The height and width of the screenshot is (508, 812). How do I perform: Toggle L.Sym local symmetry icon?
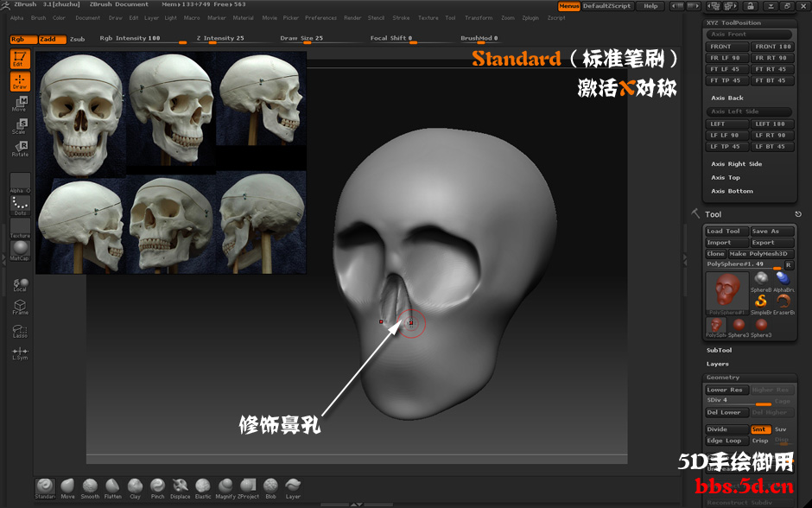(20, 353)
